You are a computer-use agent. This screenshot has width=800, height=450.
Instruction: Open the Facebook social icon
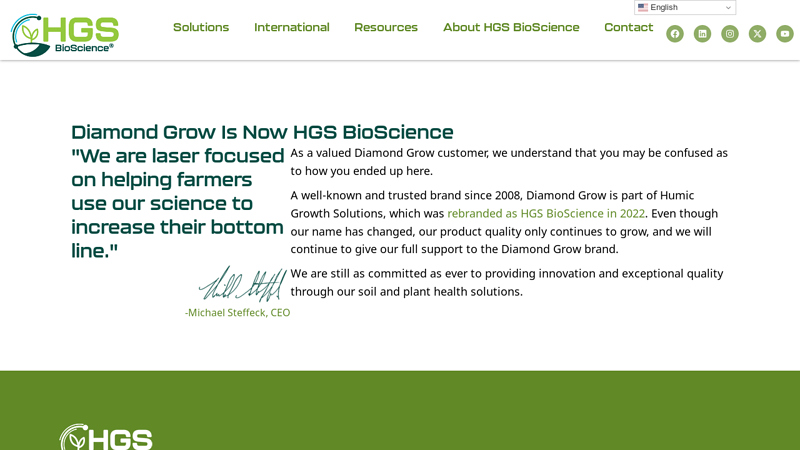pyautogui.click(x=674, y=34)
